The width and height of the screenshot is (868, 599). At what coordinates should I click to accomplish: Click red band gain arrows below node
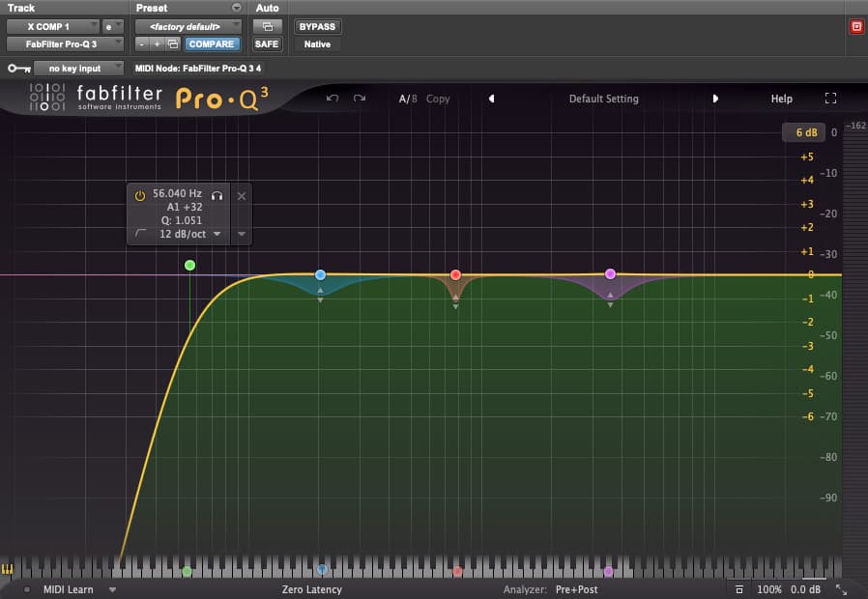[x=455, y=301]
